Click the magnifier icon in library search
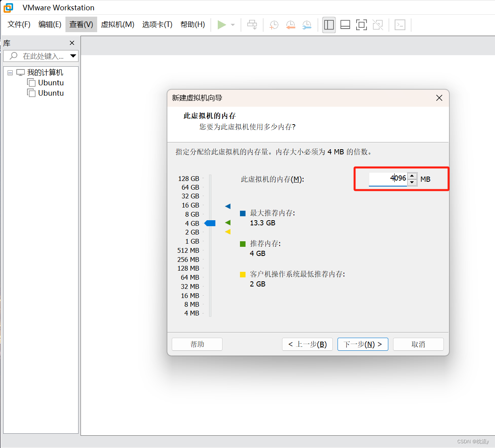495x448 pixels. 13,56
